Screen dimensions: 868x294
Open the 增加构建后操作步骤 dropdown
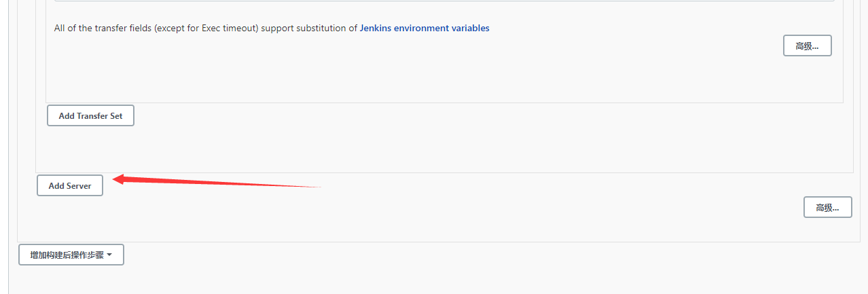coord(67,255)
